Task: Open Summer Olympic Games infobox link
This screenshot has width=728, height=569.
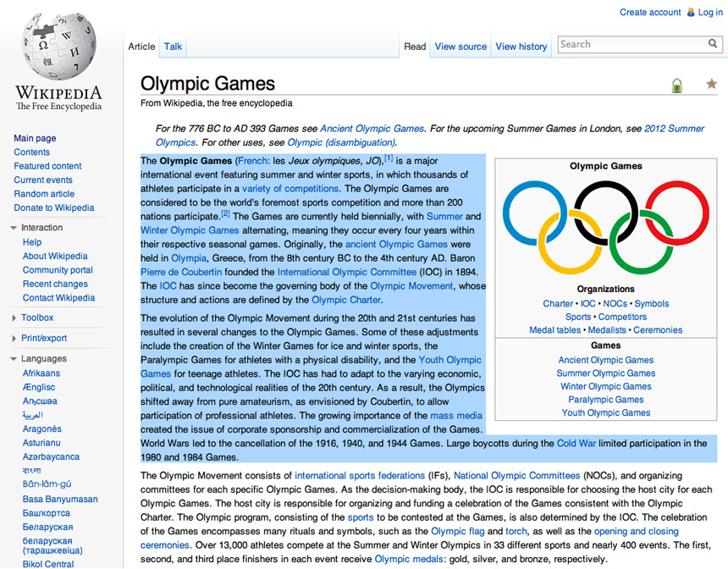Action: pyautogui.click(x=606, y=373)
